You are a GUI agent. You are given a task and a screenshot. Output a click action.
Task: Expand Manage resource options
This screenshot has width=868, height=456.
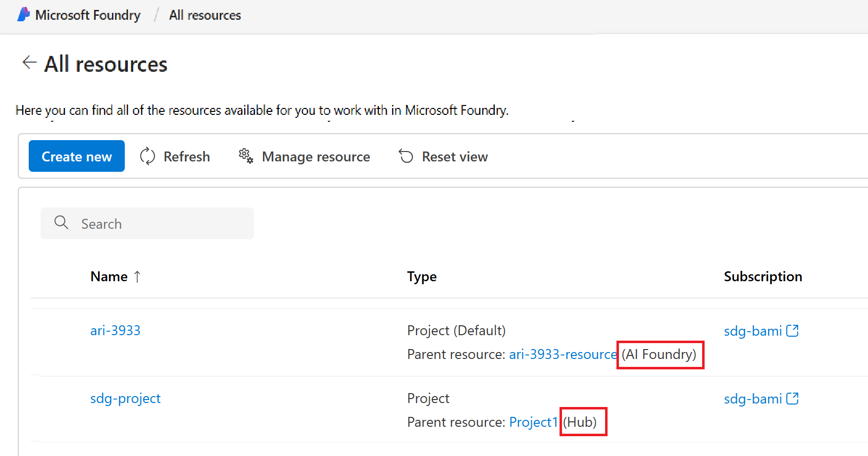click(x=316, y=156)
